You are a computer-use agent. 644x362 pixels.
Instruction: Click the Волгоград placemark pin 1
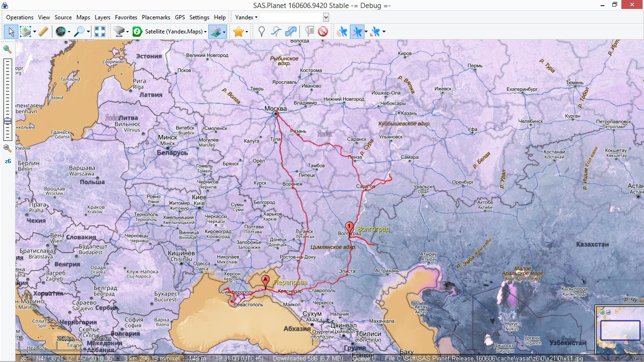pyautogui.click(x=349, y=227)
